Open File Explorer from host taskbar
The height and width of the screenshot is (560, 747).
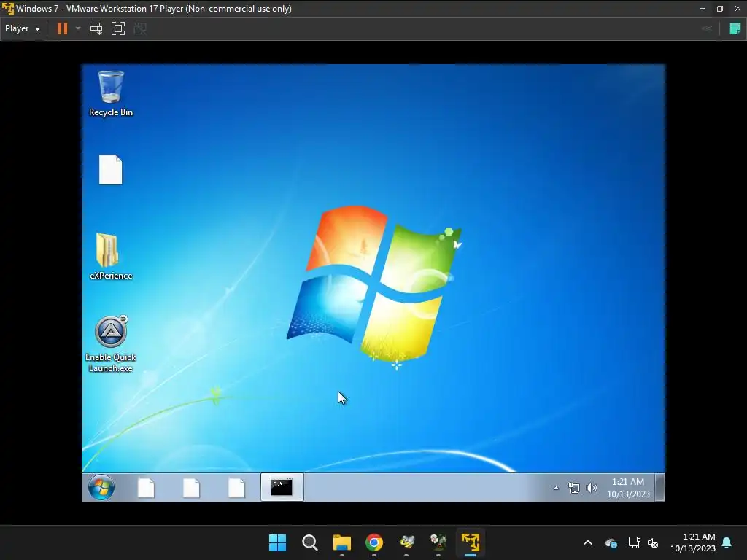(x=341, y=542)
